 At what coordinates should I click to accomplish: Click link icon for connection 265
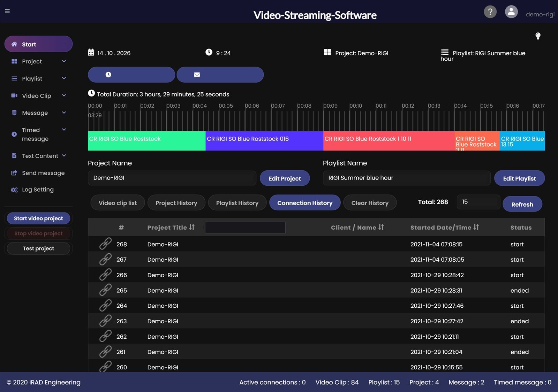(x=105, y=290)
